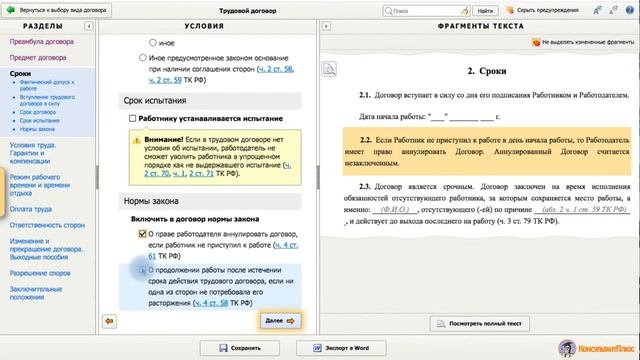The image size is (640, 360).
Task: Click the 'Найти' search button
Action: click(x=485, y=11)
